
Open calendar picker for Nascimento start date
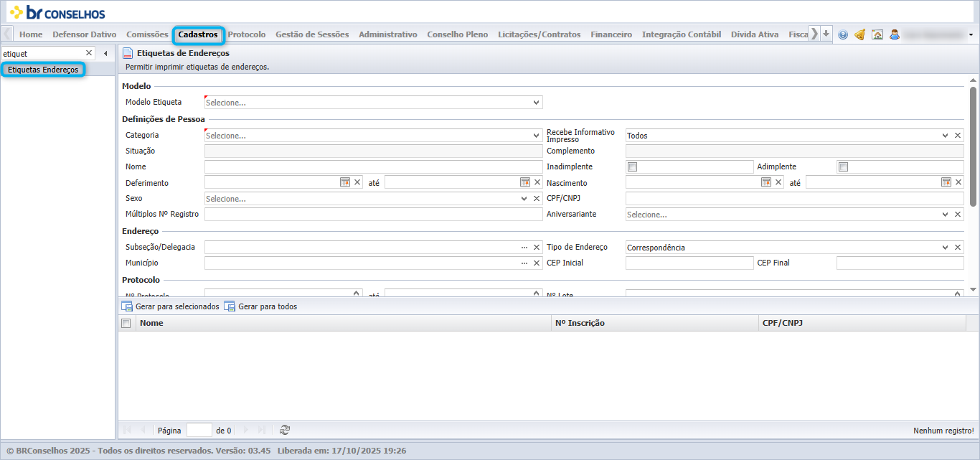765,182
